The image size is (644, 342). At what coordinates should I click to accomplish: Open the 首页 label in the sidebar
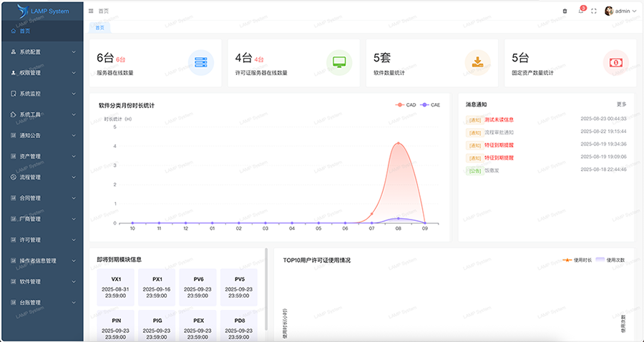click(25, 31)
